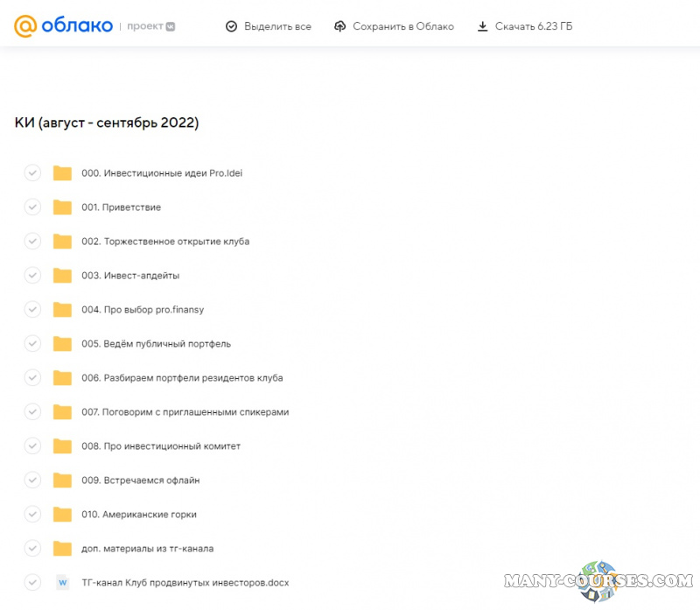Click the Word document file icon
The height and width of the screenshot is (610, 700).
[x=62, y=582]
